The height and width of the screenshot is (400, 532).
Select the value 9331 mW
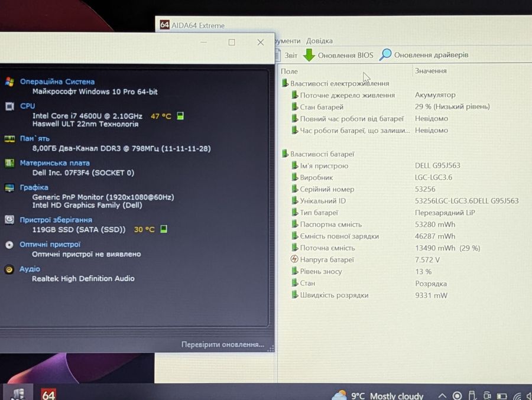coord(432,295)
